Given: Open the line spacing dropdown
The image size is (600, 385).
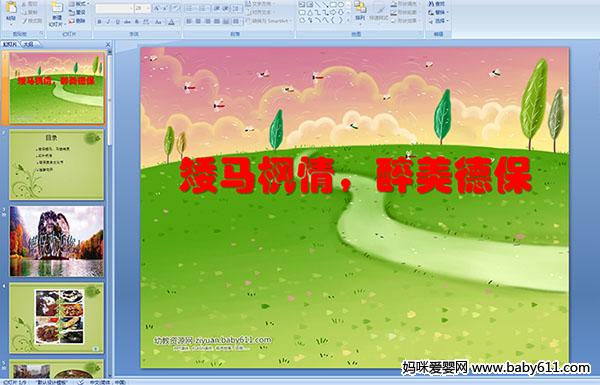Looking at the screenshot, I should pyautogui.click(x=237, y=8).
